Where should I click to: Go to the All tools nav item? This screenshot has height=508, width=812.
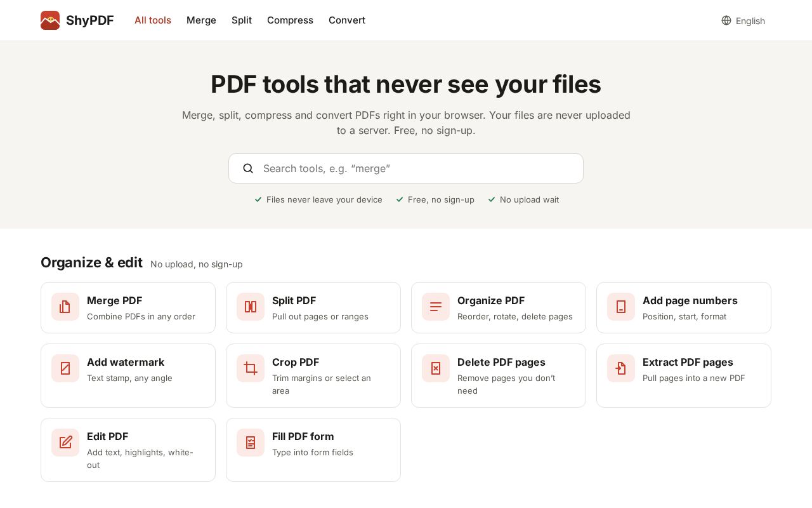153,20
